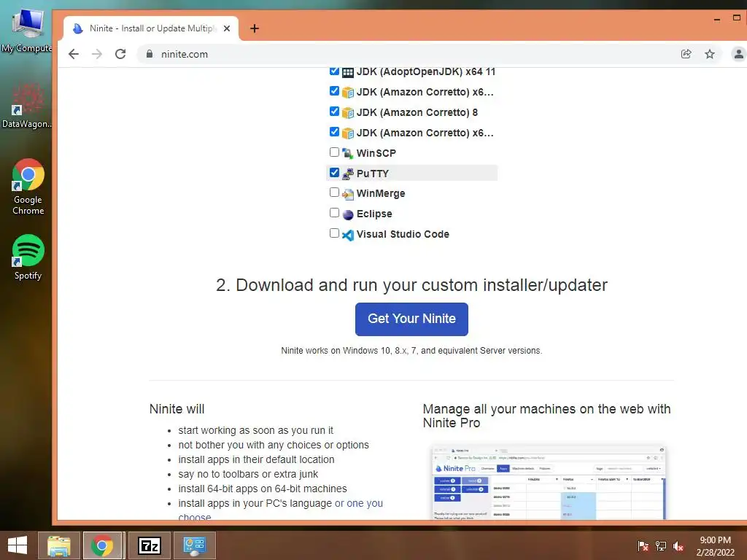Bookmark this page with the star icon
This screenshot has height=560, width=747.
tap(710, 54)
